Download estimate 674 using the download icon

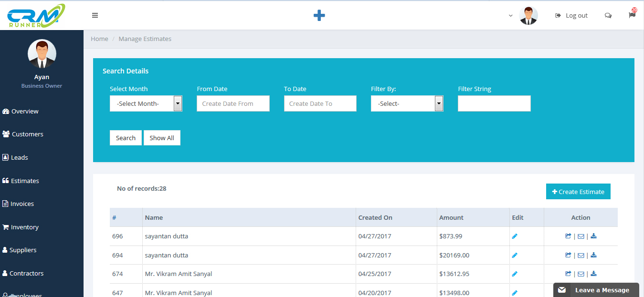pos(593,274)
